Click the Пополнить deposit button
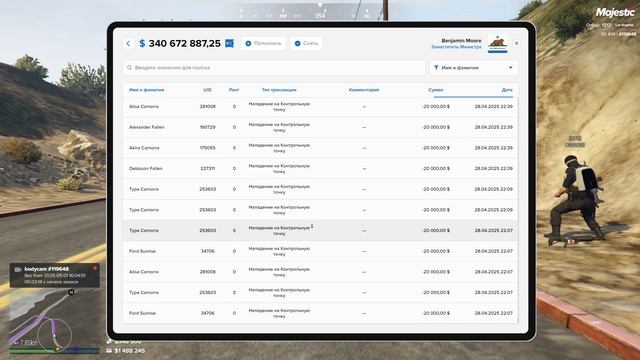The height and width of the screenshot is (360, 640). (263, 43)
